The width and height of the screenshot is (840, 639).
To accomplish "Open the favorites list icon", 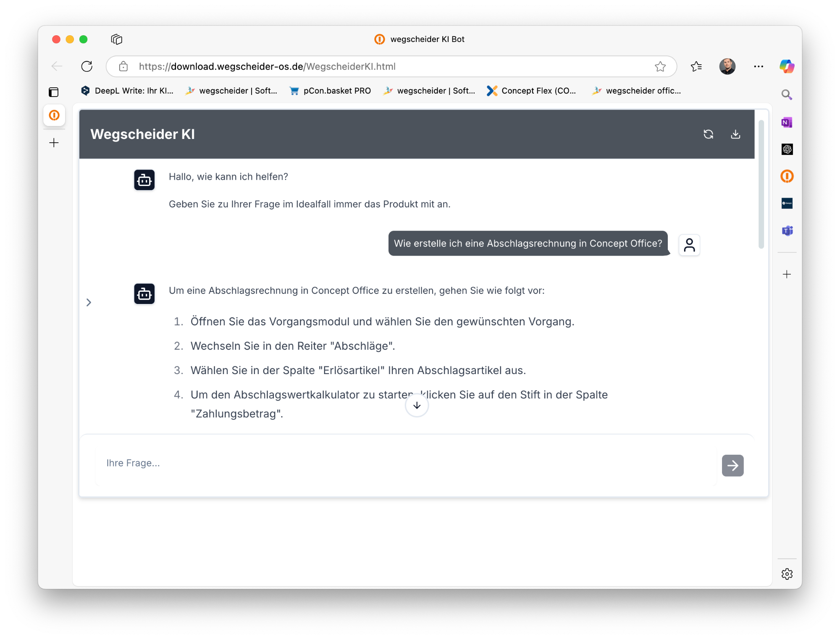I will point(696,66).
